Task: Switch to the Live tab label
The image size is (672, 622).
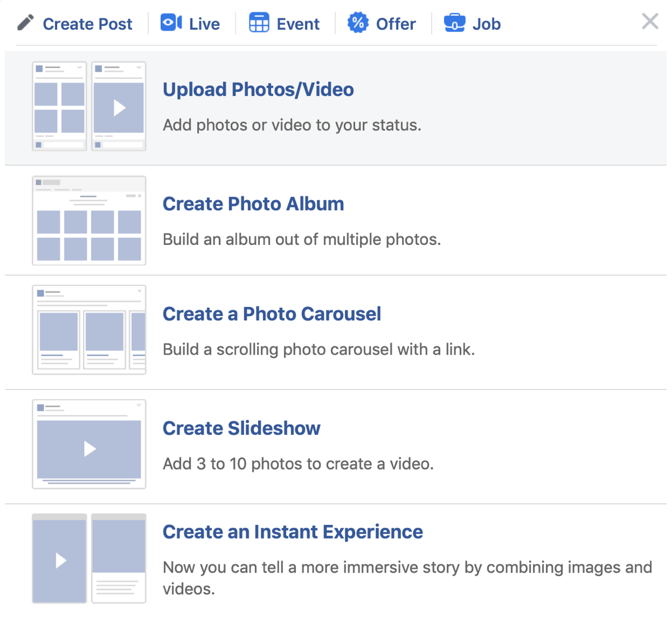Action: point(204,24)
